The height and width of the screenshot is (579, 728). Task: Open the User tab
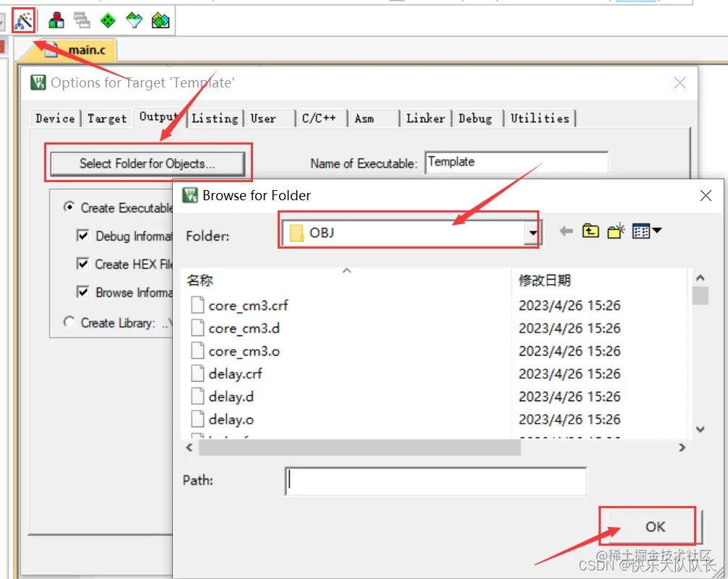(263, 119)
